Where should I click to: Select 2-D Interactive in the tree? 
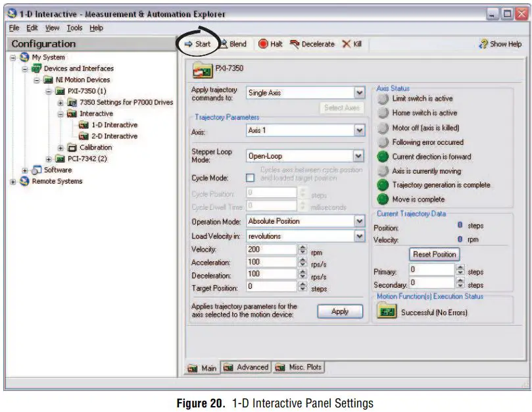point(114,136)
